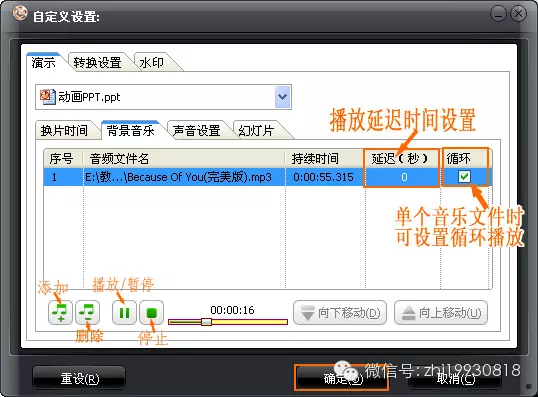The image size is (538, 397).
Task: Click the delay value 0 cell
Action: (404, 177)
